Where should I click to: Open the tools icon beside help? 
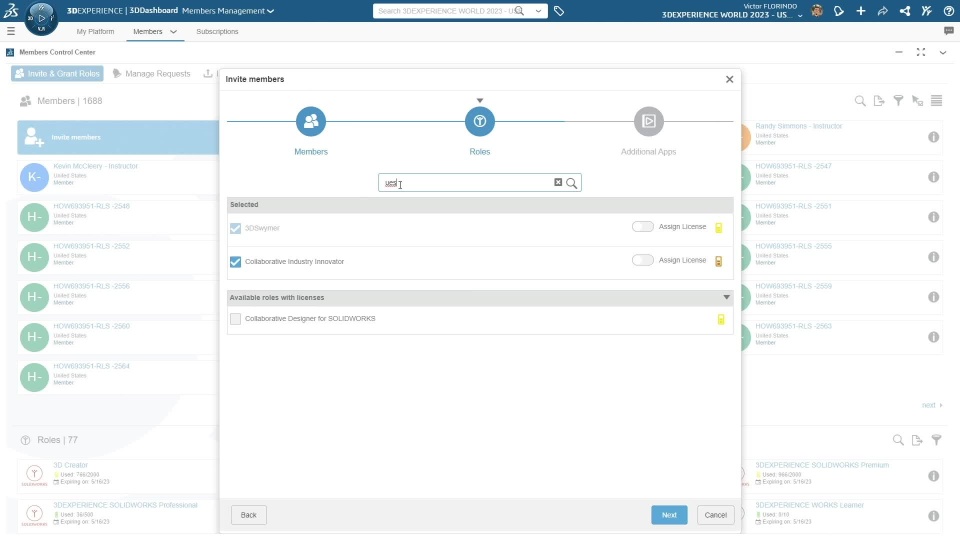click(x=926, y=11)
